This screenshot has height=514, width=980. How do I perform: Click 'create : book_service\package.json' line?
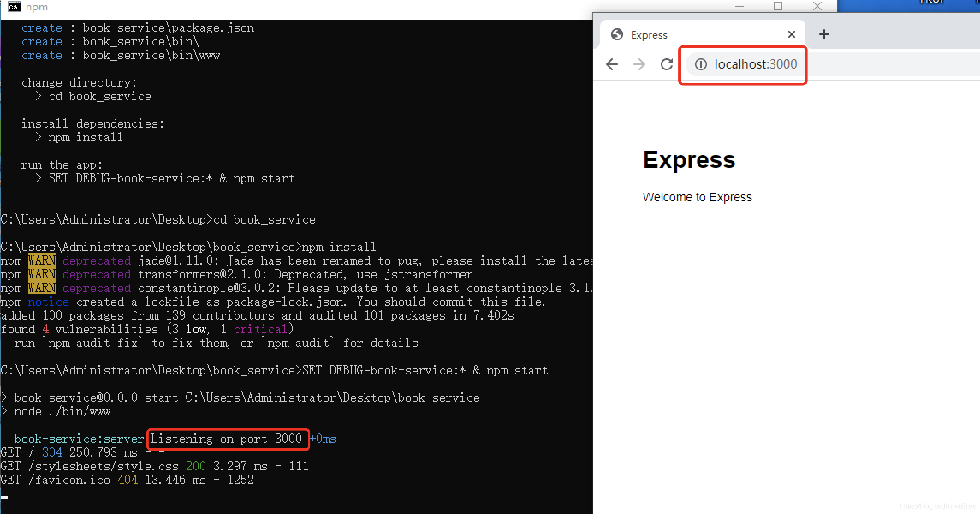point(138,28)
